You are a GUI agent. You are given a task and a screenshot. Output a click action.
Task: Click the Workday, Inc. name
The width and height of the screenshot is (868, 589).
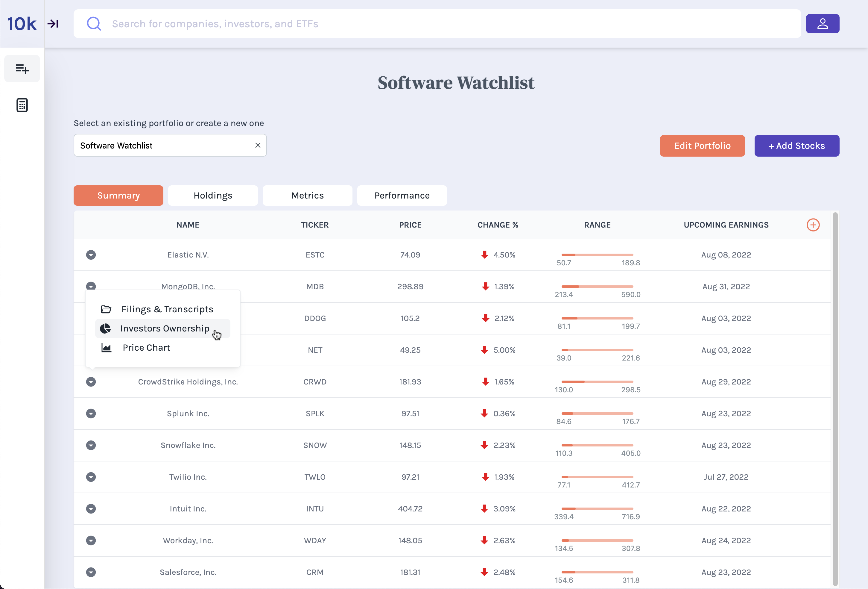coord(188,541)
